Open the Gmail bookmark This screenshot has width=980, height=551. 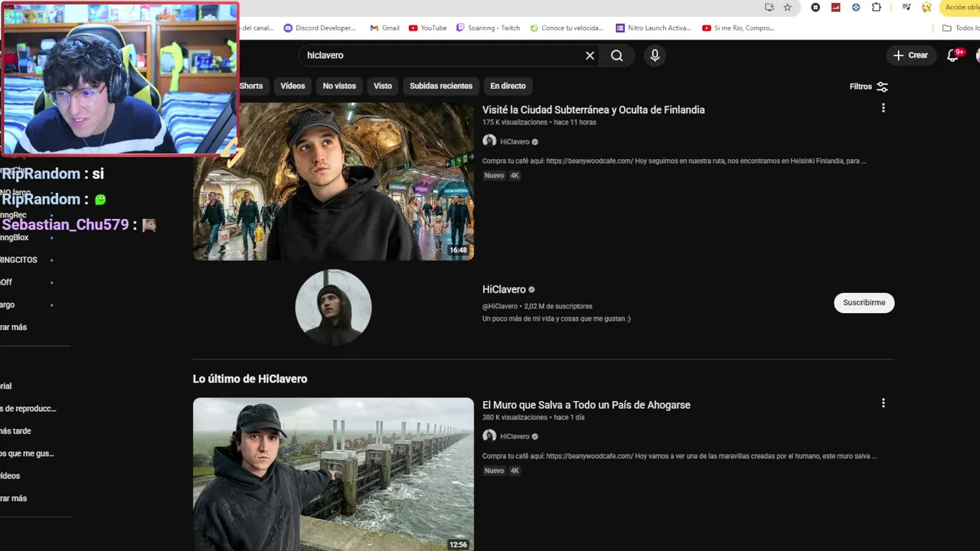tap(385, 28)
